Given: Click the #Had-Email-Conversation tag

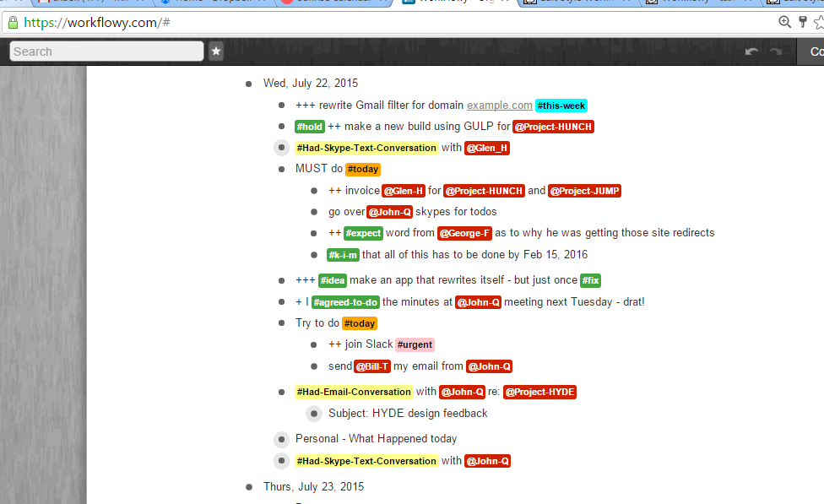Looking at the screenshot, I should pos(354,392).
